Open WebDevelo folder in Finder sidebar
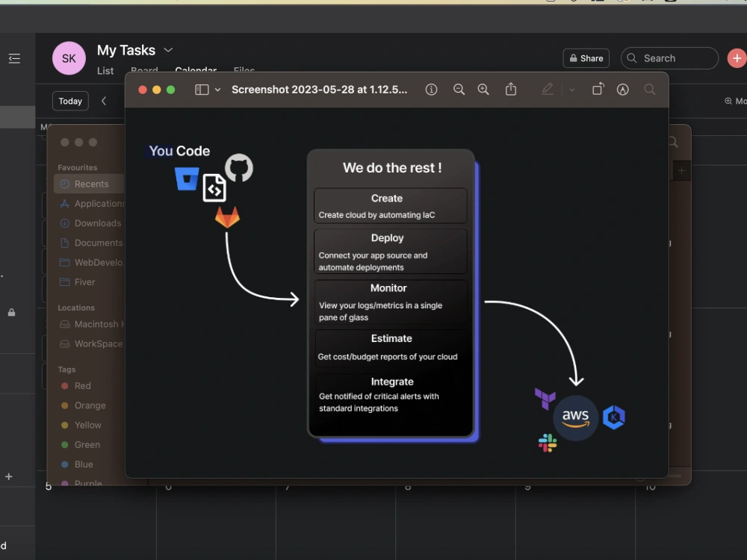The image size is (747, 560). coord(90,262)
